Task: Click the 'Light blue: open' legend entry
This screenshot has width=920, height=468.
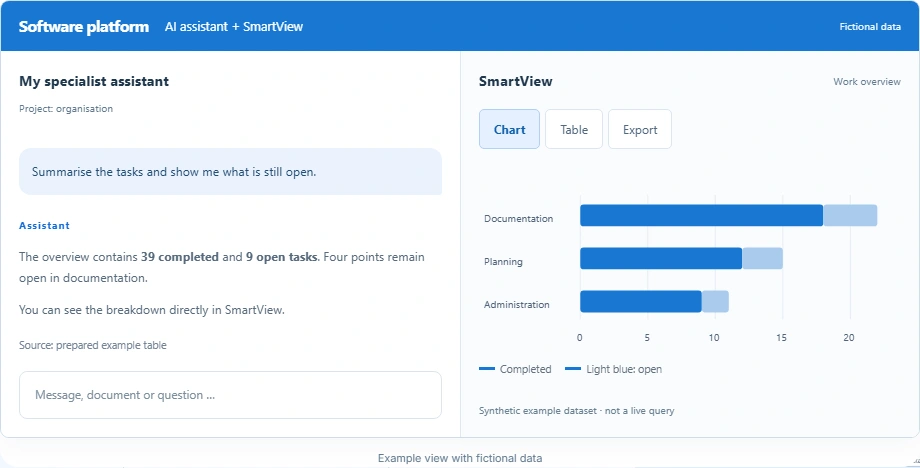Action: point(613,369)
